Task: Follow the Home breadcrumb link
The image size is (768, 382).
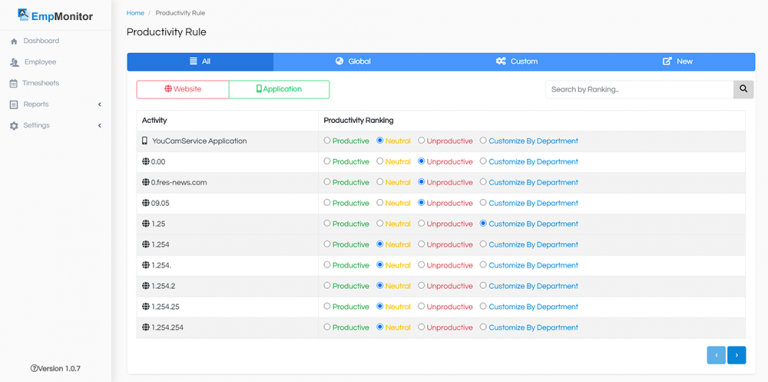Action: pos(135,13)
